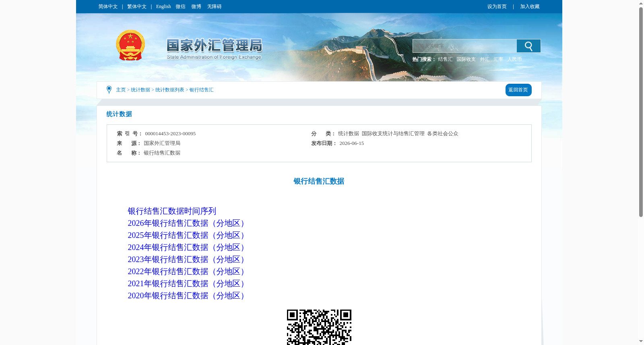The height and width of the screenshot is (345, 644).
Task: Open 银行结售汇数据时间序列 link
Action: coord(172,211)
